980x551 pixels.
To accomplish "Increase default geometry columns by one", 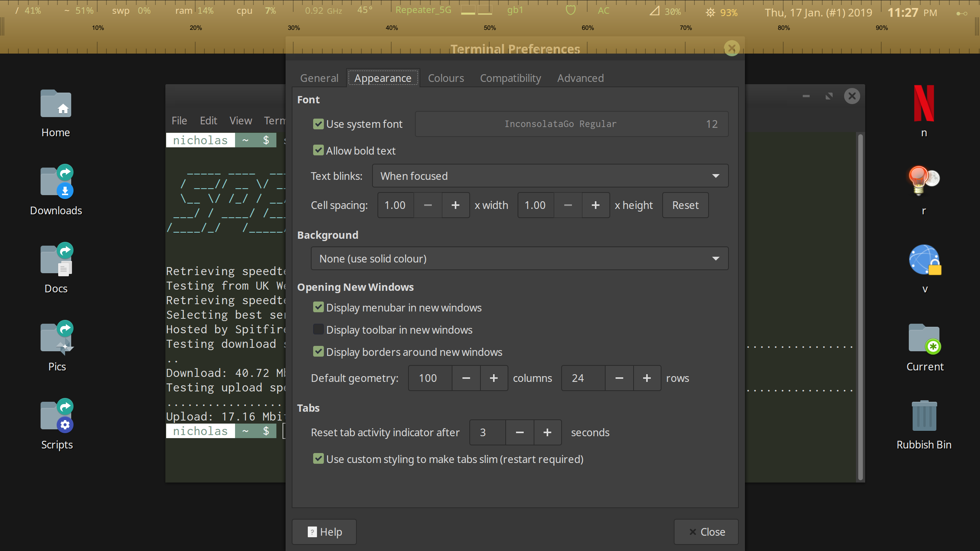I will [x=494, y=378].
